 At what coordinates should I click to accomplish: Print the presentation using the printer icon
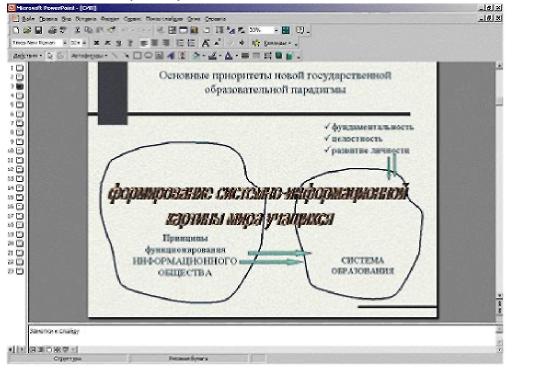click(52, 31)
